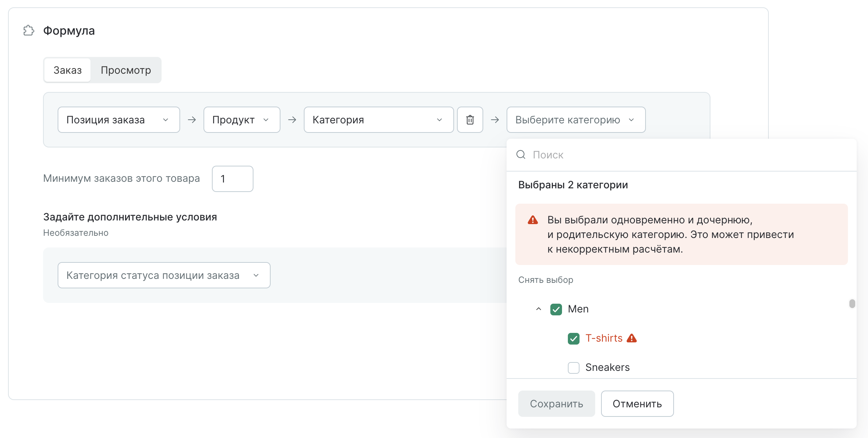The width and height of the screenshot is (868, 438).
Task: Click the Снять выбор link
Action: [546, 280]
